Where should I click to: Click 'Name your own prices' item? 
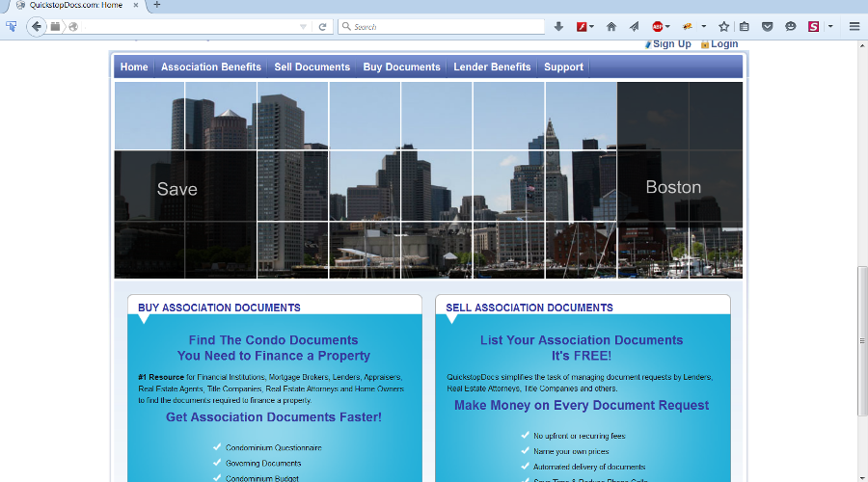[571, 451]
